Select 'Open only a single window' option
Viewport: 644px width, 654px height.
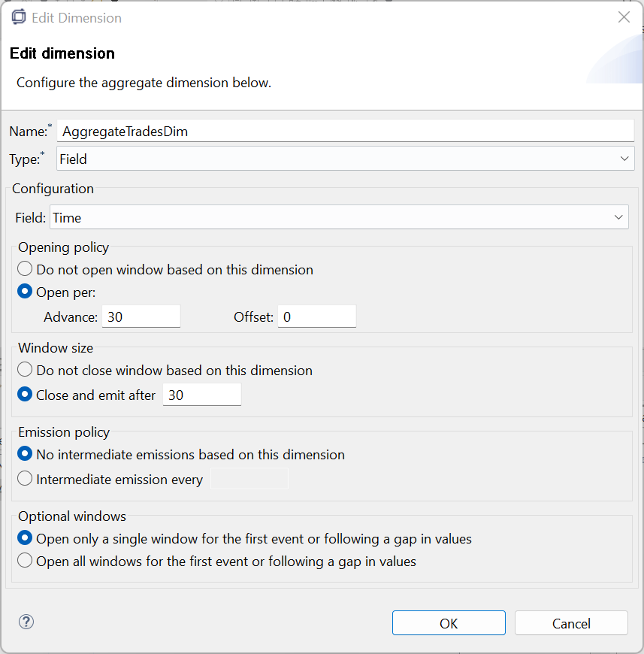point(26,538)
